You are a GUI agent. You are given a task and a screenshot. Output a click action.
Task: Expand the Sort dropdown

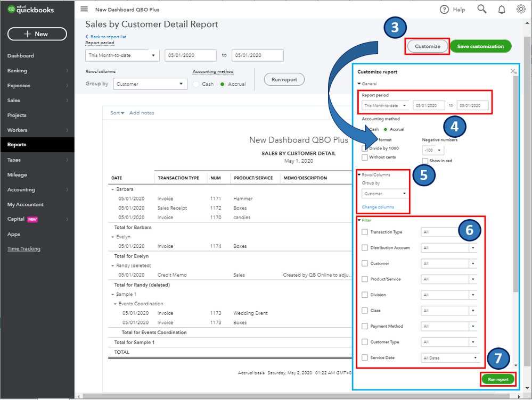coord(117,113)
